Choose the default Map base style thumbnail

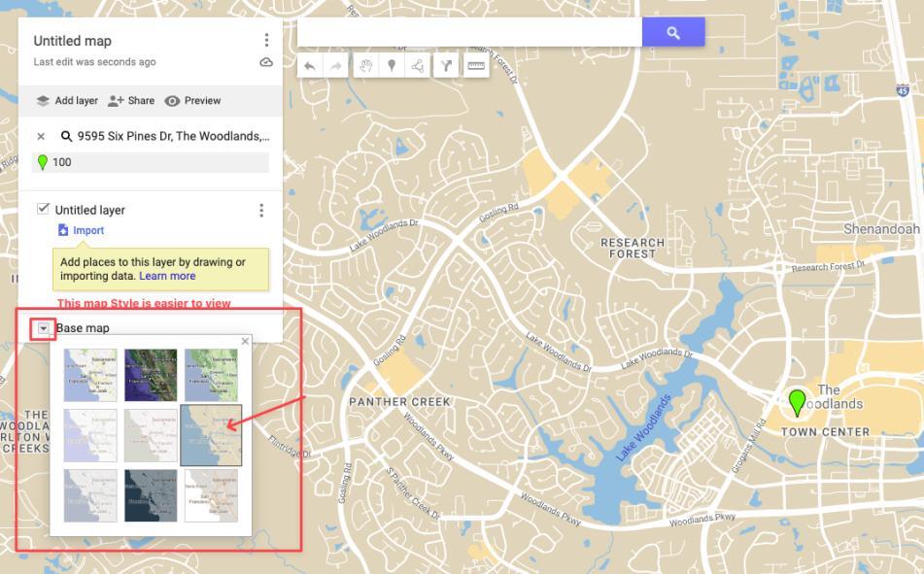click(90, 375)
